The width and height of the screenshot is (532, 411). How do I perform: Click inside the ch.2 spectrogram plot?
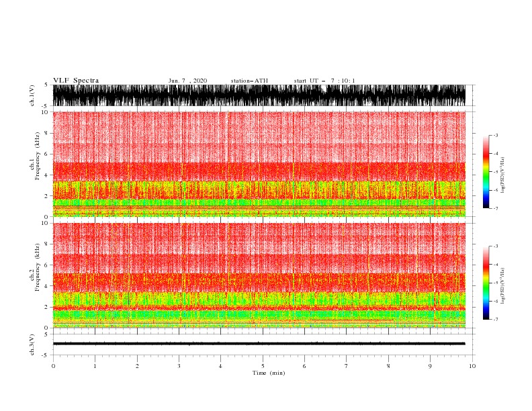[259, 275]
